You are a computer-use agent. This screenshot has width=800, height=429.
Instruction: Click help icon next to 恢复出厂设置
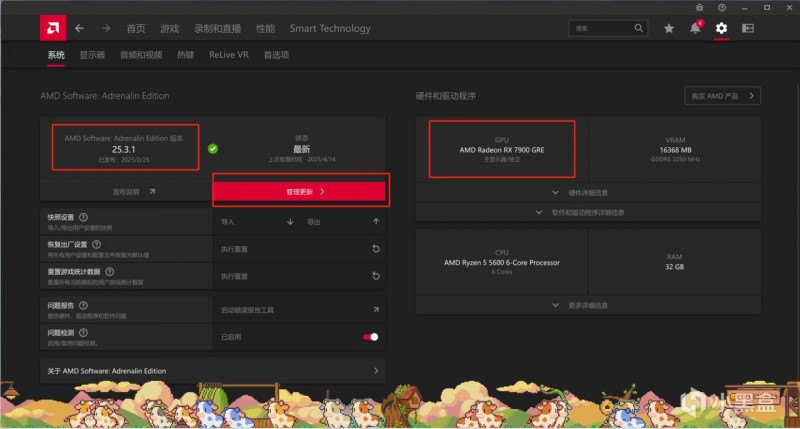tap(96, 244)
